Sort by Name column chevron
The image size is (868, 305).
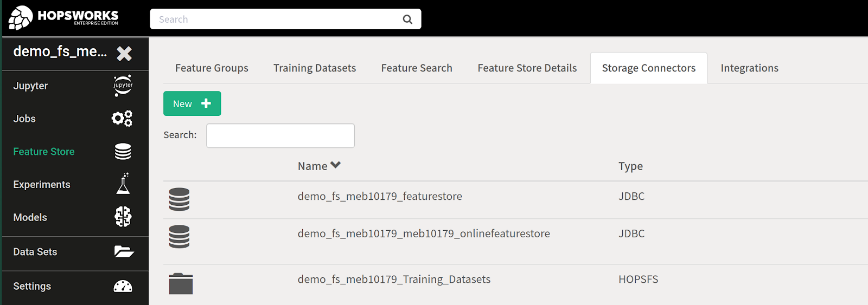pyautogui.click(x=335, y=165)
